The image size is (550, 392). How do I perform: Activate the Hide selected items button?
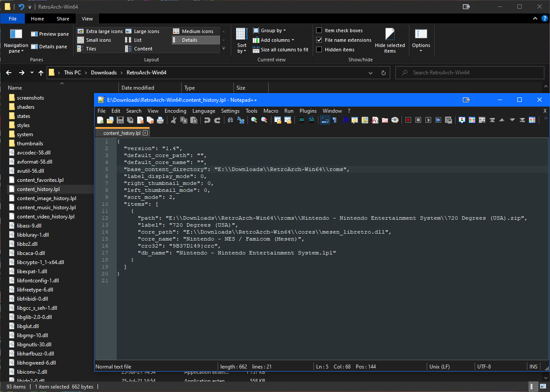coord(390,40)
